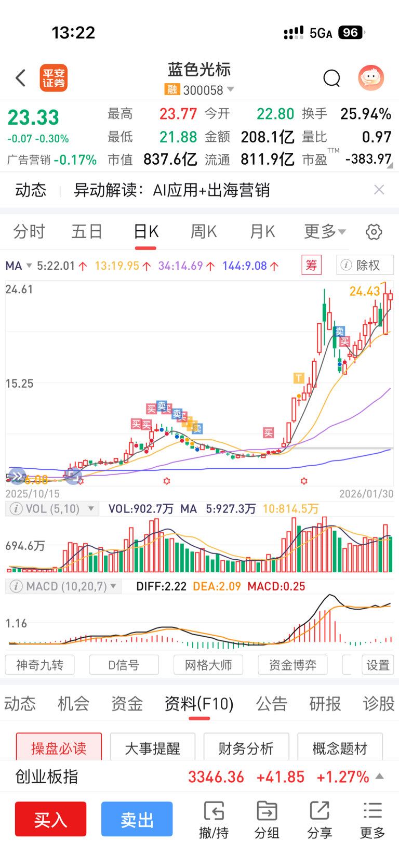Tap the info icon beside 除权
Image resolution: width=399 pixels, height=868 pixels.
click(x=345, y=265)
